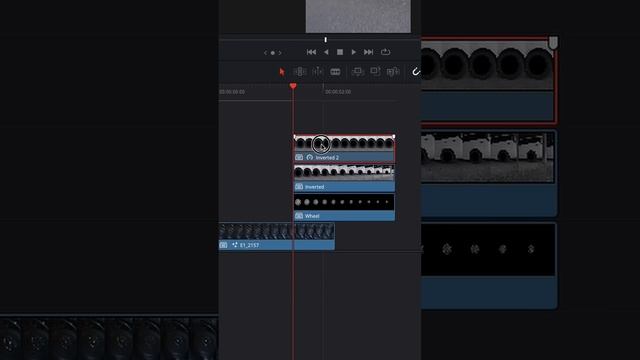Click the Replace Clip toolbar icon
The width and height of the screenshot is (640, 360).
393,72
